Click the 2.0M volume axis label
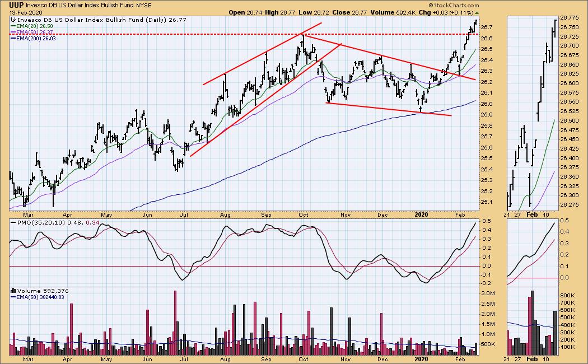Viewport: 588px width, 364px height. tap(488, 314)
